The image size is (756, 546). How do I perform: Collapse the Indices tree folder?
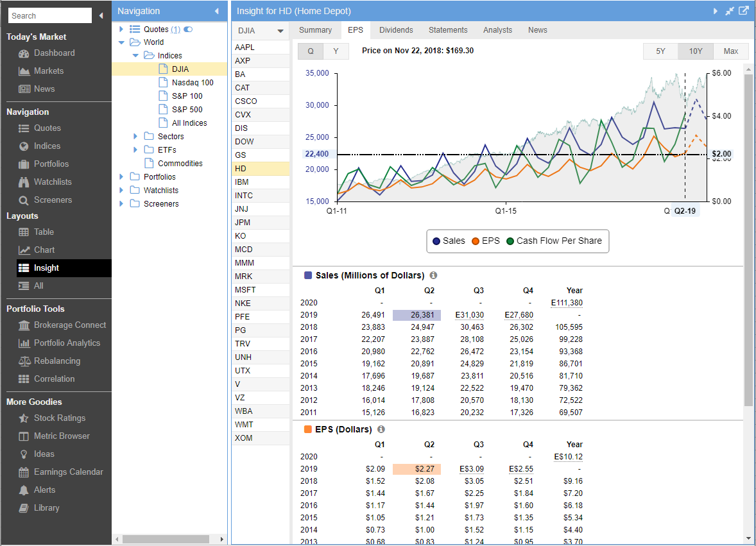135,56
